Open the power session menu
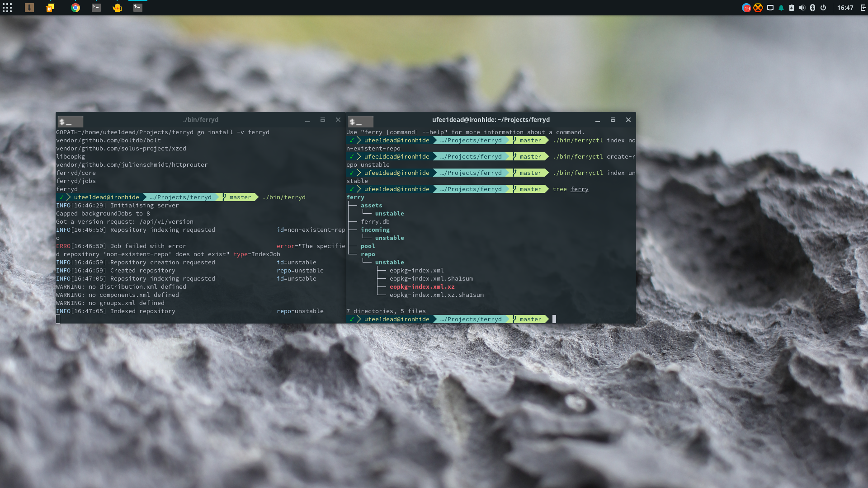868x488 pixels. 823,8
